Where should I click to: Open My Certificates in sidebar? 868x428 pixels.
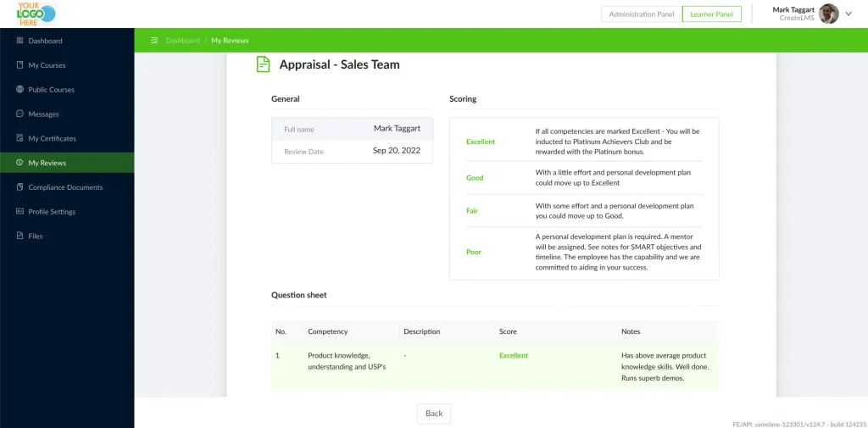point(67,138)
